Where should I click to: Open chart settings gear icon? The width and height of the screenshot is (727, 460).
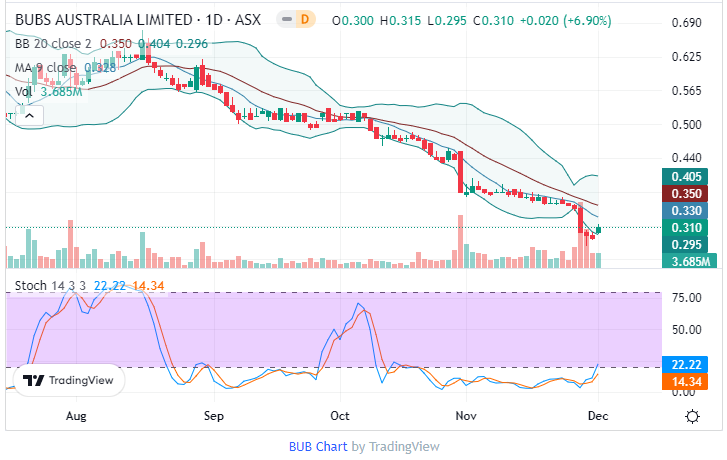pyautogui.click(x=692, y=415)
